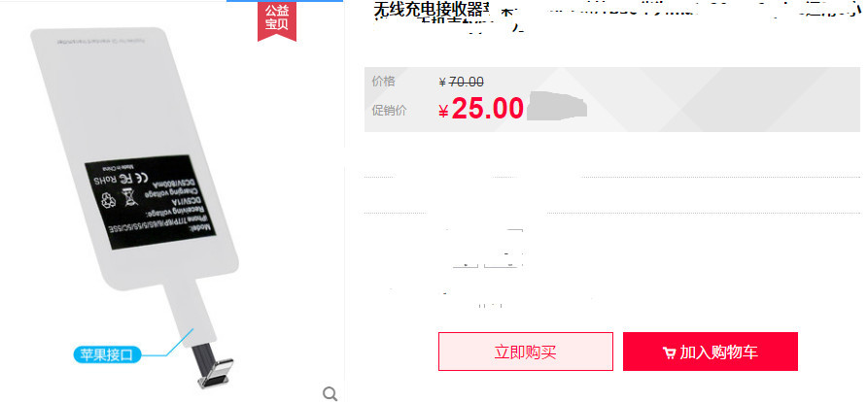This screenshot has width=868, height=402.
Task: Click the shopping cart icon
Action: pos(669,352)
